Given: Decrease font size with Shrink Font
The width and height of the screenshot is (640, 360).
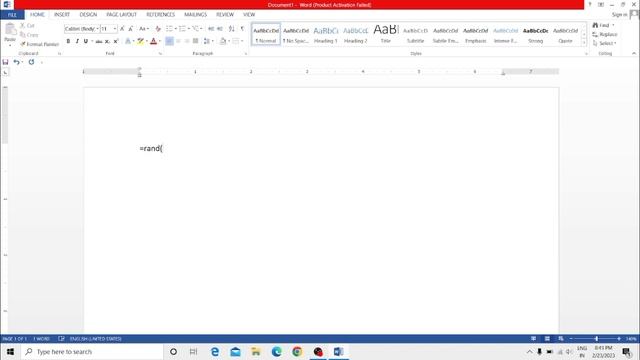Looking at the screenshot, I should [131, 29].
